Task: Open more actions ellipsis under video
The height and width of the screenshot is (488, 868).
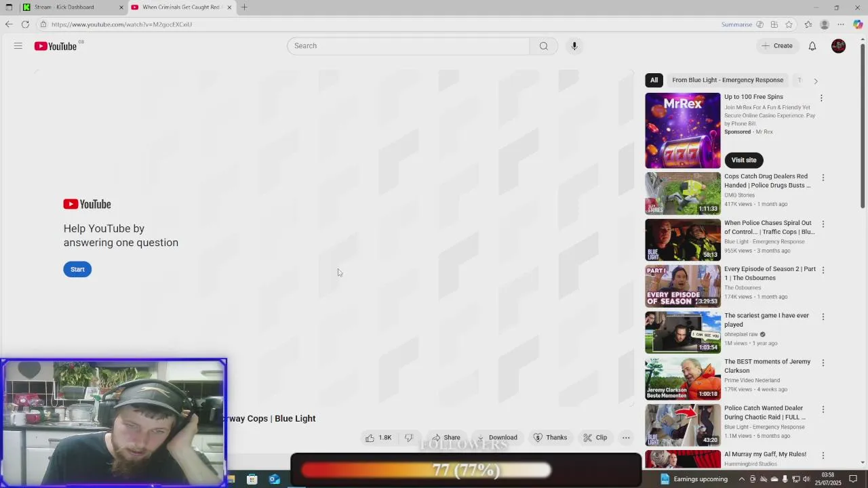Action: click(x=627, y=438)
